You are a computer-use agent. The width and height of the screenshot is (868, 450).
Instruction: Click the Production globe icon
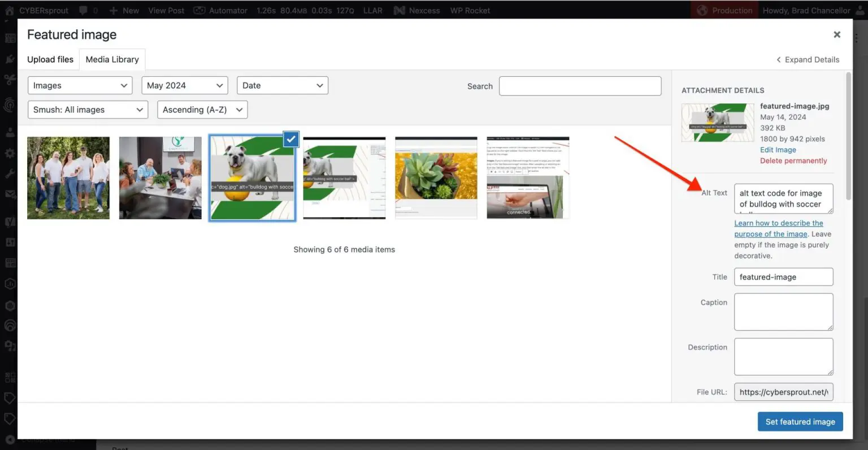(x=702, y=10)
